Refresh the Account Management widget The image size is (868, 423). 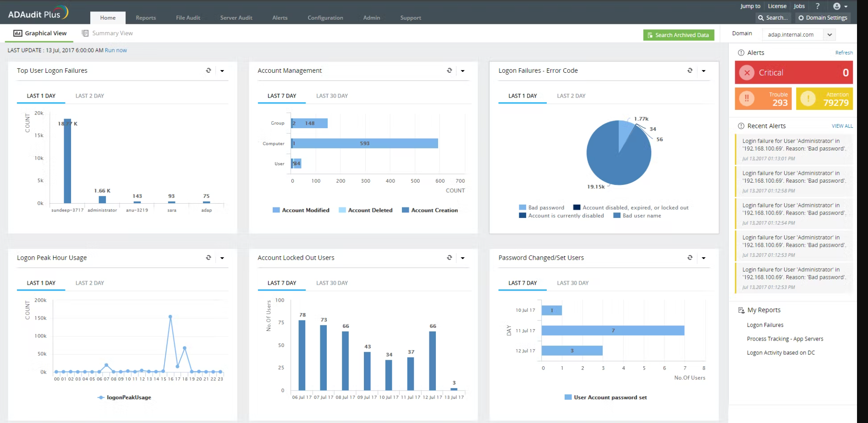[x=449, y=70]
